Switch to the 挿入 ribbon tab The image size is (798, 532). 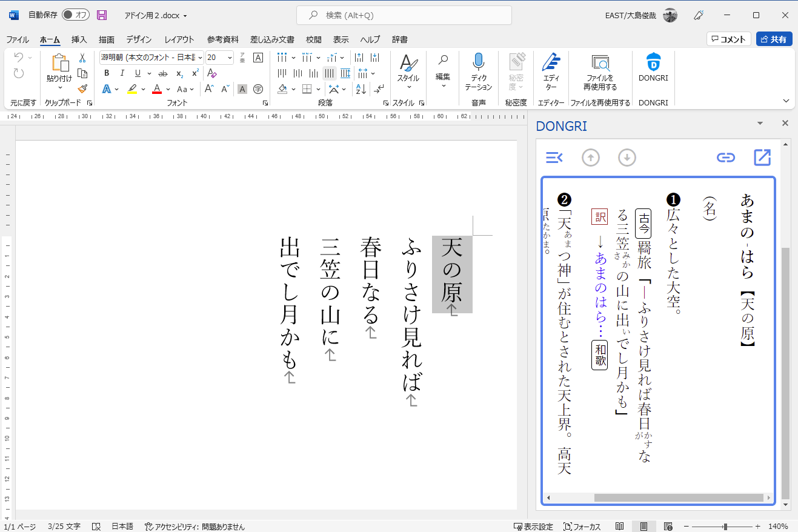click(79, 39)
